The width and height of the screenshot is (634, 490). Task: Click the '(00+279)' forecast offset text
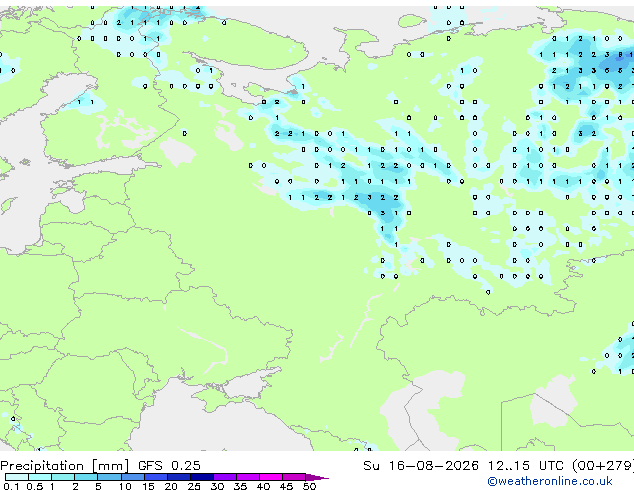click(603, 466)
